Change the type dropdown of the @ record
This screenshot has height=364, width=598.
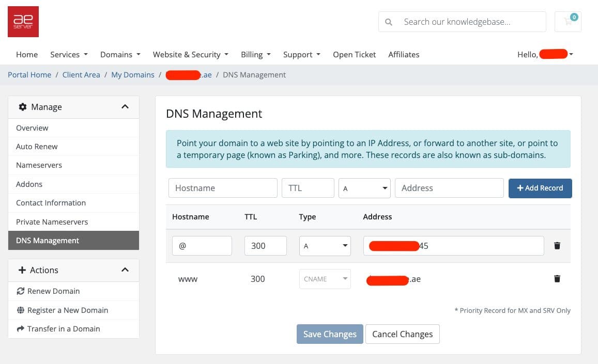click(x=325, y=246)
